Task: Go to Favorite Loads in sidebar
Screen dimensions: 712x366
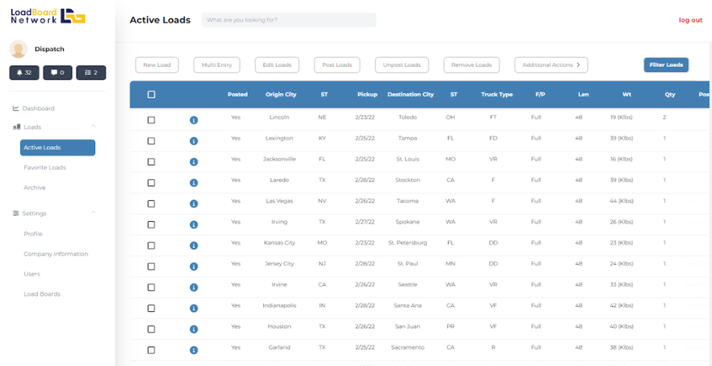Action: (45, 168)
